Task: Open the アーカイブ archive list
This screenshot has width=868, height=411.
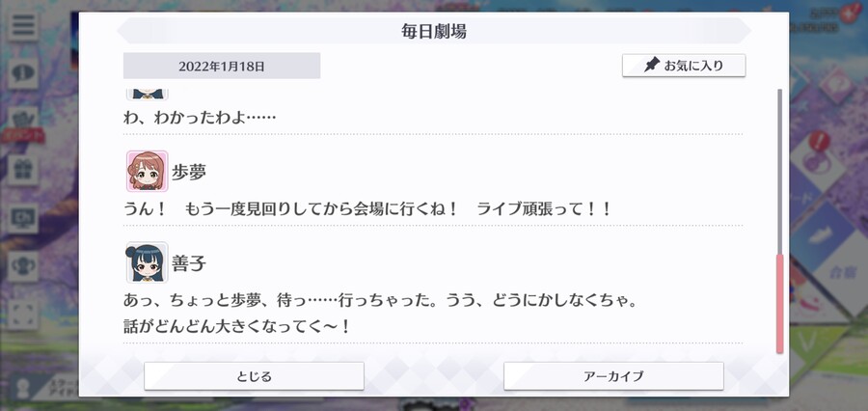Action: tap(613, 376)
